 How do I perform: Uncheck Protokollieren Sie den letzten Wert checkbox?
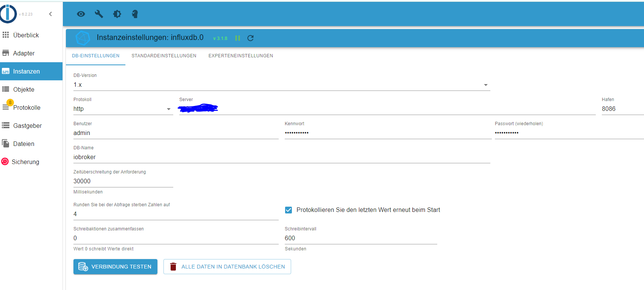288,210
